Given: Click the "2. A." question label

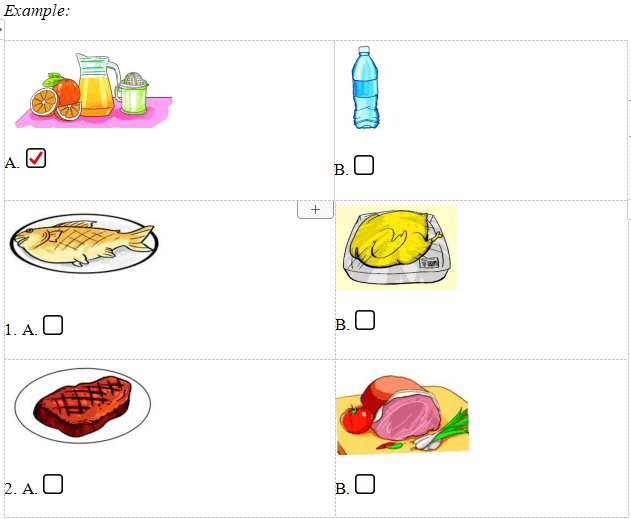Looking at the screenshot, I should [21, 489].
